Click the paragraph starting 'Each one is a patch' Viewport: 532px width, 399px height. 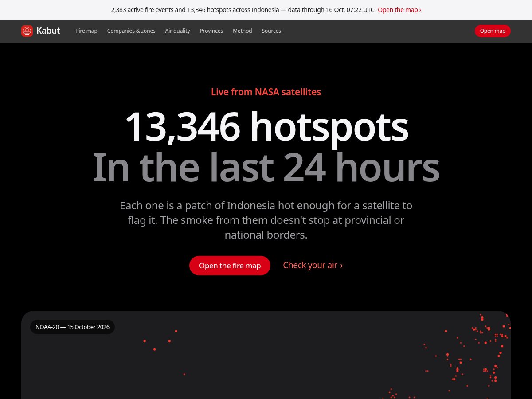pyautogui.click(x=266, y=220)
